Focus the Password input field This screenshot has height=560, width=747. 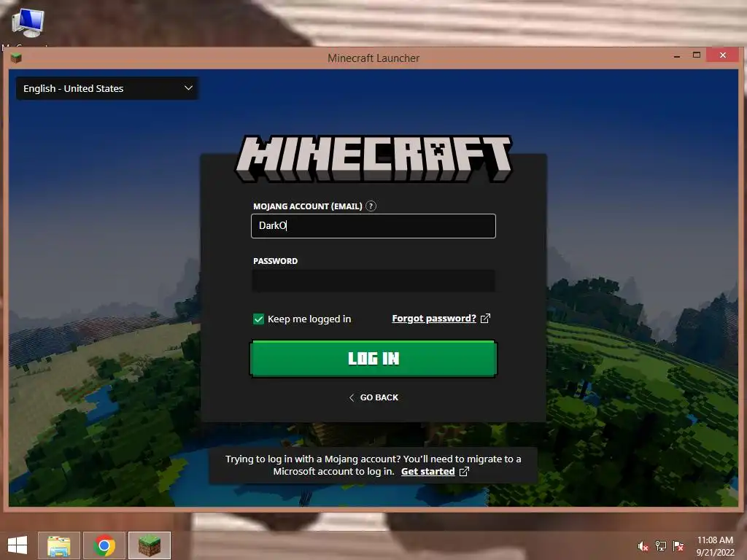(x=373, y=281)
